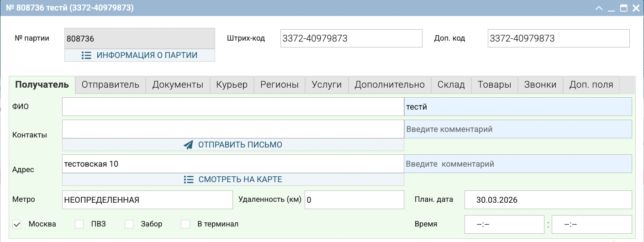Viewport: 644px width, 242px height.
Task: Open the Услуги tab
Action: 327,85
